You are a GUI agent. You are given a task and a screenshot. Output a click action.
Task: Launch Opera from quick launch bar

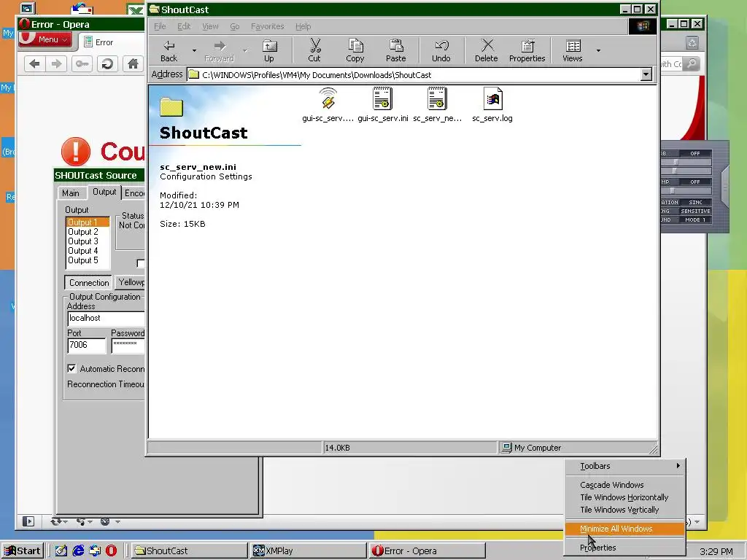pos(111,551)
